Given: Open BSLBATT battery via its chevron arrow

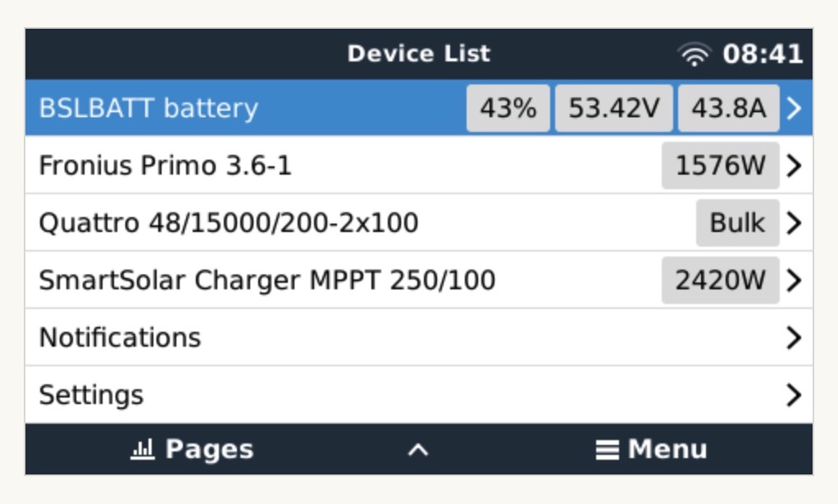Looking at the screenshot, I should pyautogui.click(x=793, y=108).
